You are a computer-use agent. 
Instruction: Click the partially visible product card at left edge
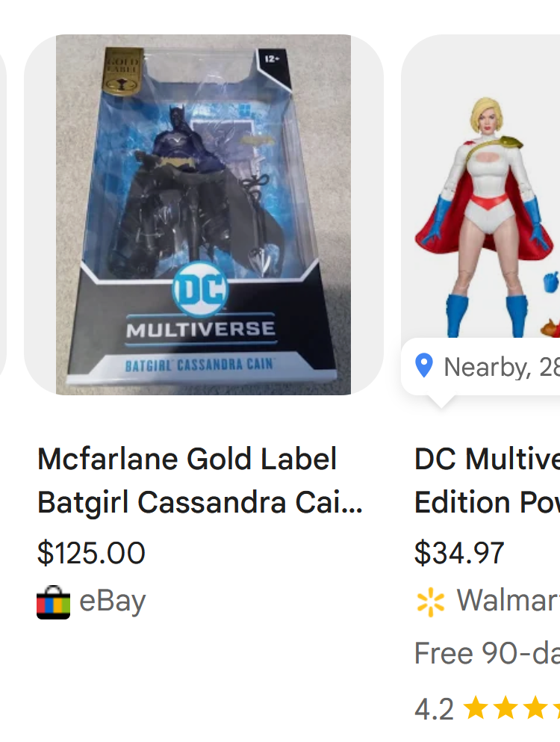click(3, 214)
